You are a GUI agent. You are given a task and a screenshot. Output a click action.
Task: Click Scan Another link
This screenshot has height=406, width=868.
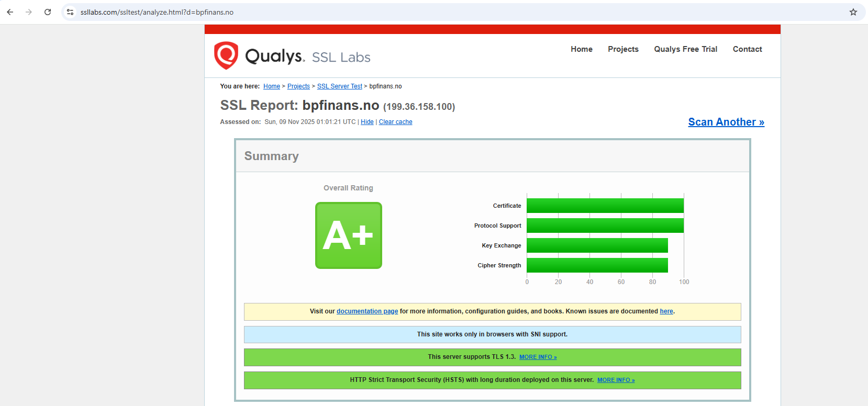tap(726, 122)
